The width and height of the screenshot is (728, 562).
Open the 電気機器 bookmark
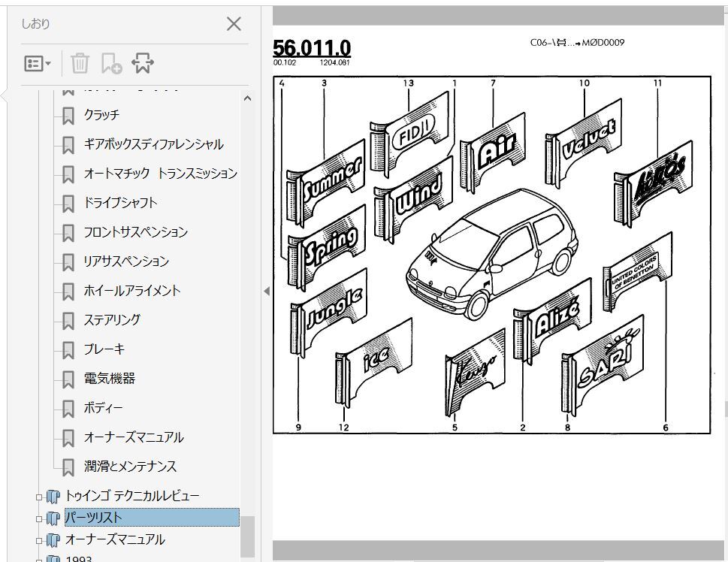coord(110,379)
